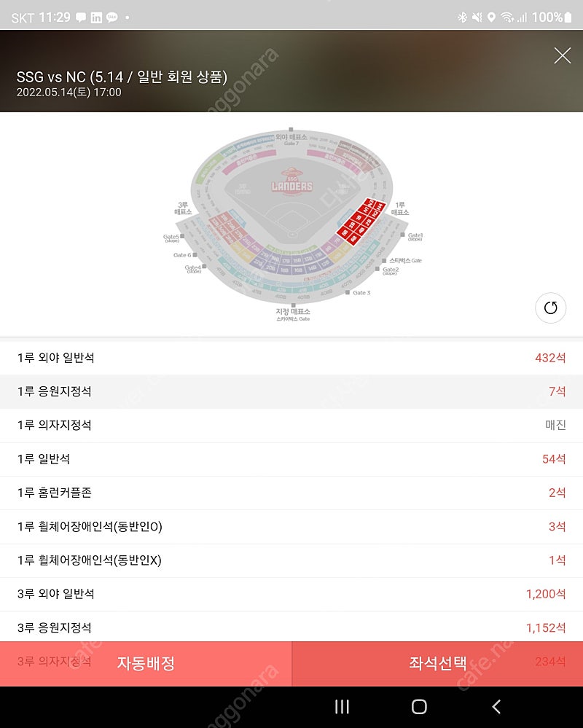Tap the Wi-Fi icon in the status bar
The height and width of the screenshot is (728, 583).
506,17
